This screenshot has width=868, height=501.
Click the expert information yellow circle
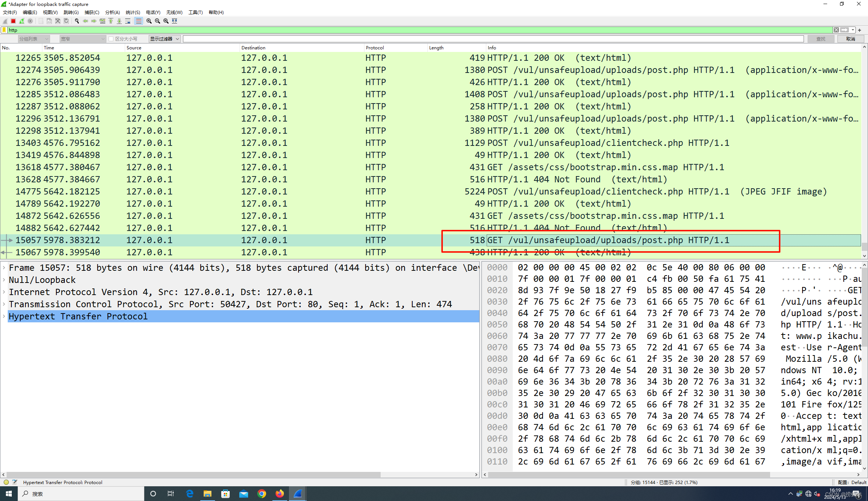(x=6, y=482)
